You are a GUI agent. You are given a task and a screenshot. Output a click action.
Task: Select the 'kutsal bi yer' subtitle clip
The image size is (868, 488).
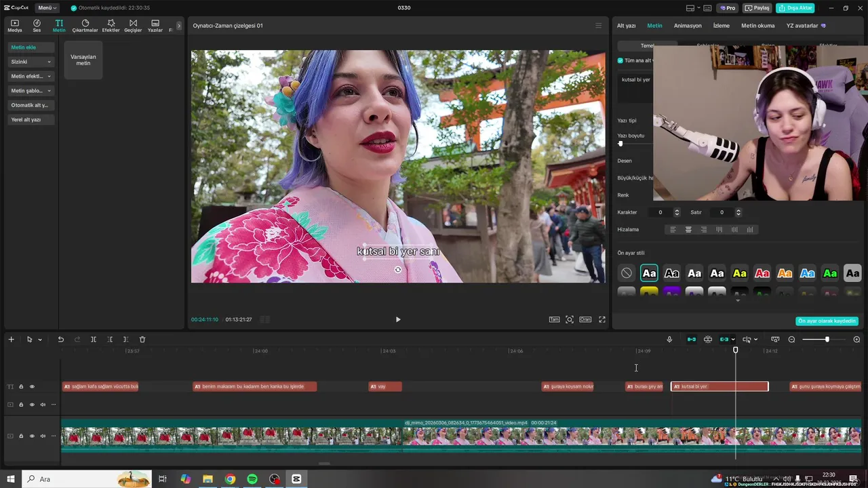pyautogui.click(x=719, y=386)
